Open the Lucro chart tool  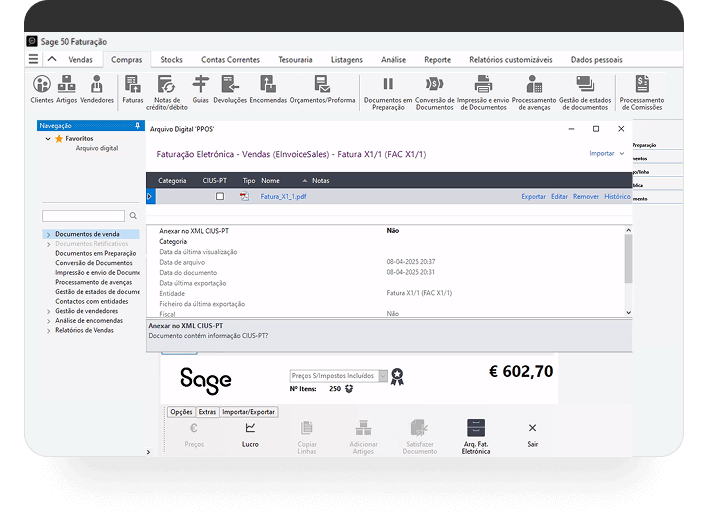coord(250,433)
